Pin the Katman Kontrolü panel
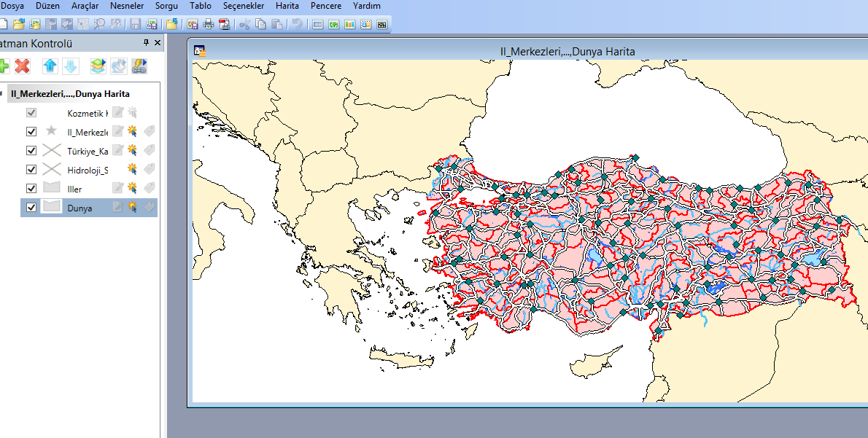The height and width of the screenshot is (438, 868). tap(146, 42)
